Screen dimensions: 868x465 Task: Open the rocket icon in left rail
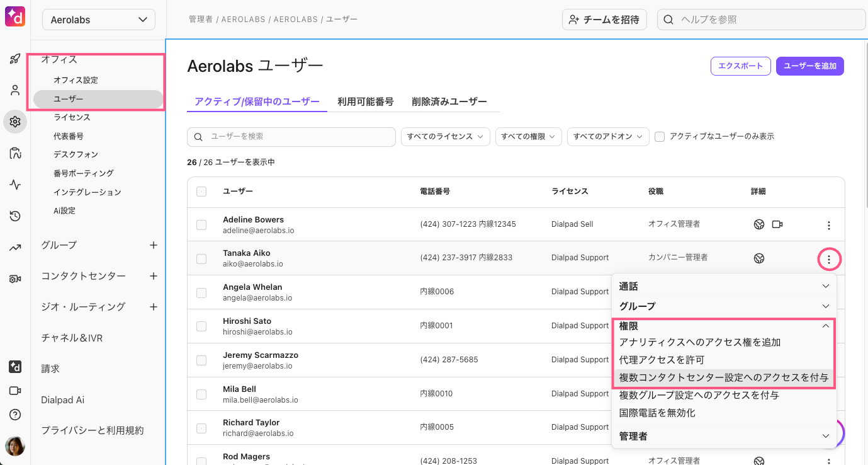tap(15, 59)
